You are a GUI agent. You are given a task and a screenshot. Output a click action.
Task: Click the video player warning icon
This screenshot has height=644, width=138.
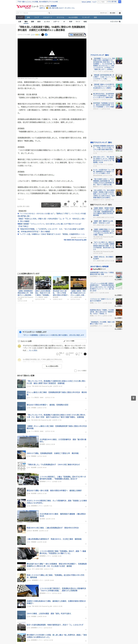click(52, 53)
